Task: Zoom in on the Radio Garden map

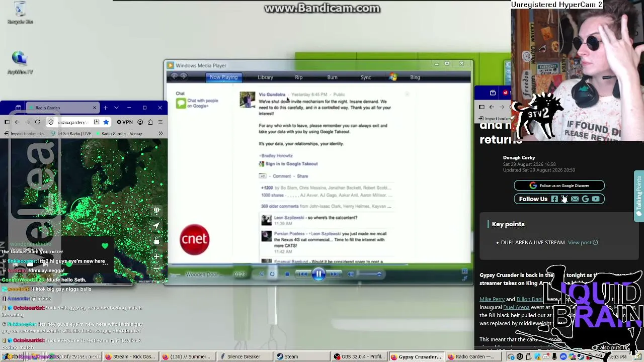Action: coord(156,256)
